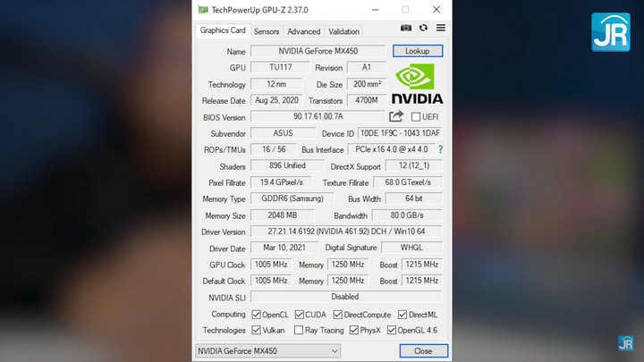Click the Bus Width field 64 bit
The image size is (644, 362).
(413, 198)
